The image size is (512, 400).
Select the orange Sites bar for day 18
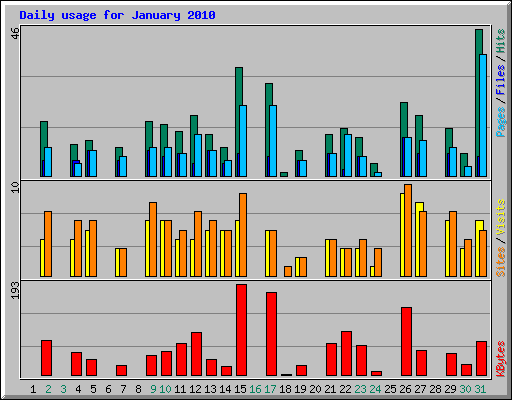pyautogui.click(x=288, y=271)
